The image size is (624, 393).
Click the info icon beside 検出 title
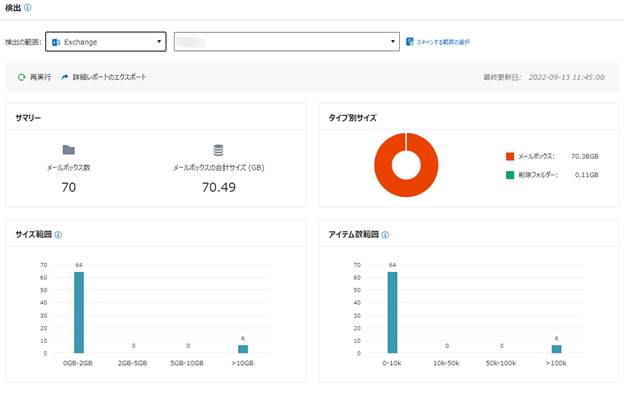point(27,8)
